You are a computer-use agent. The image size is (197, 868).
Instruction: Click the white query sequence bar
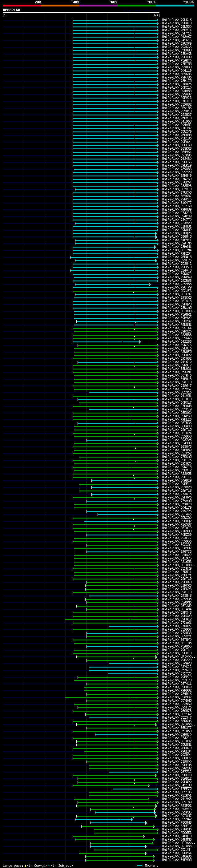81,12
